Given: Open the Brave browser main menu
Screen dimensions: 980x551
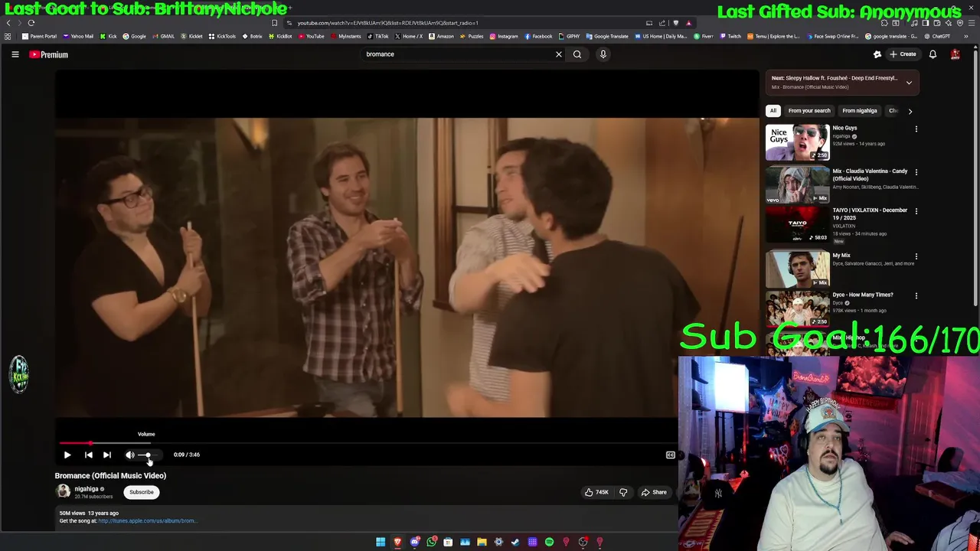Looking at the screenshot, I should (972, 23).
